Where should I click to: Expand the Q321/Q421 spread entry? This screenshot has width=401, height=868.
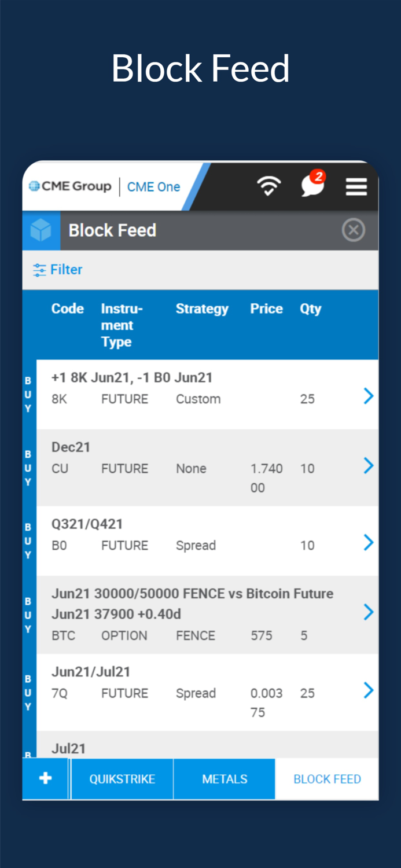(369, 542)
